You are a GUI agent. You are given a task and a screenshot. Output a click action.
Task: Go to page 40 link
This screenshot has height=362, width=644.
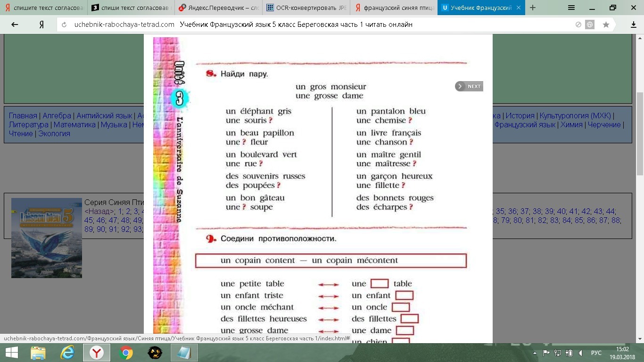click(x=561, y=211)
